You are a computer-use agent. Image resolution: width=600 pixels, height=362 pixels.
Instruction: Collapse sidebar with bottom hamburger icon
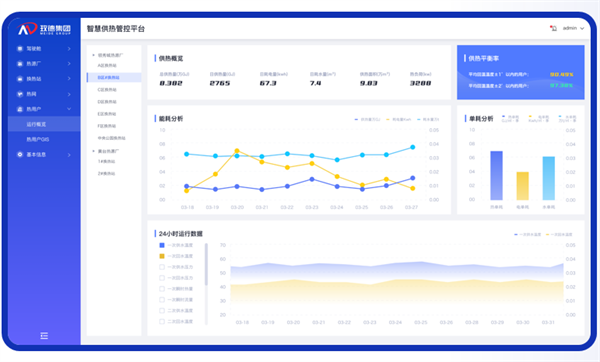(44, 336)
